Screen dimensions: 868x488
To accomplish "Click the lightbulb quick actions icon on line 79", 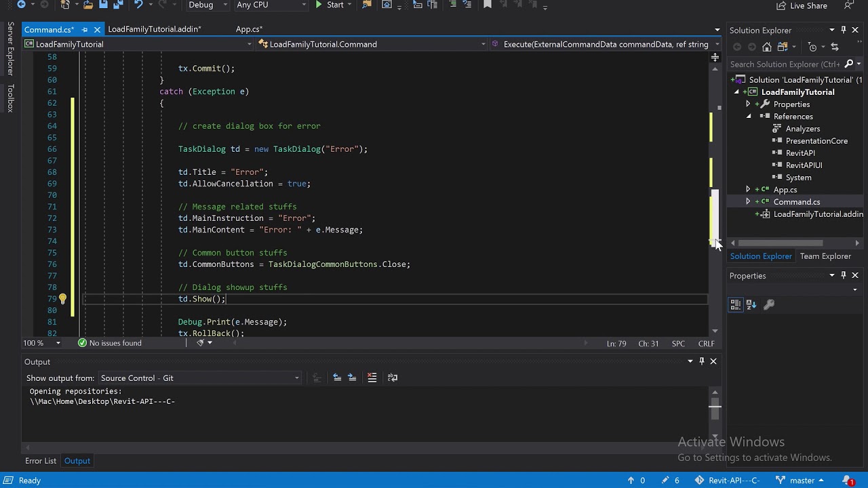I will click(62, 299).
